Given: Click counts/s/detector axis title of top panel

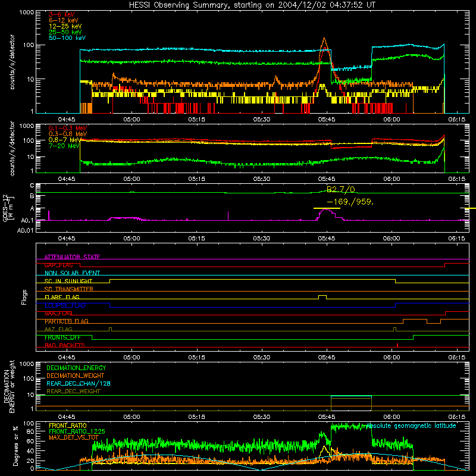Looking at the screenshot, I should point(12,62).
